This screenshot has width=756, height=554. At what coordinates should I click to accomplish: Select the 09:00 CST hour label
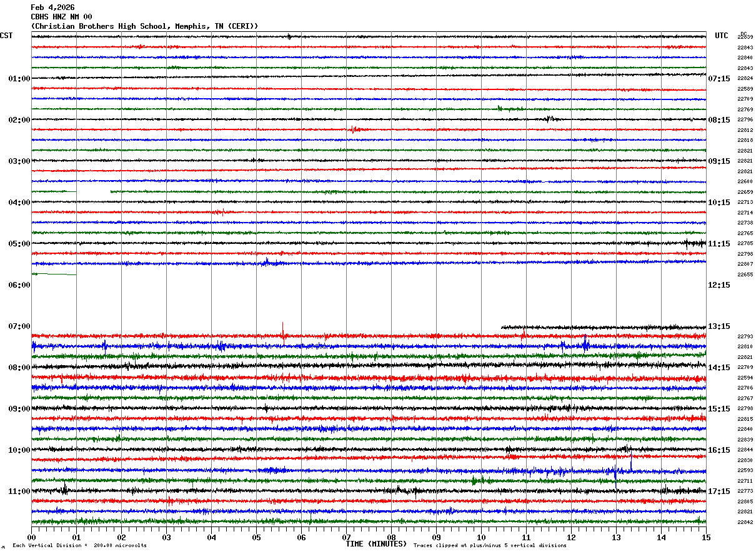19,409
